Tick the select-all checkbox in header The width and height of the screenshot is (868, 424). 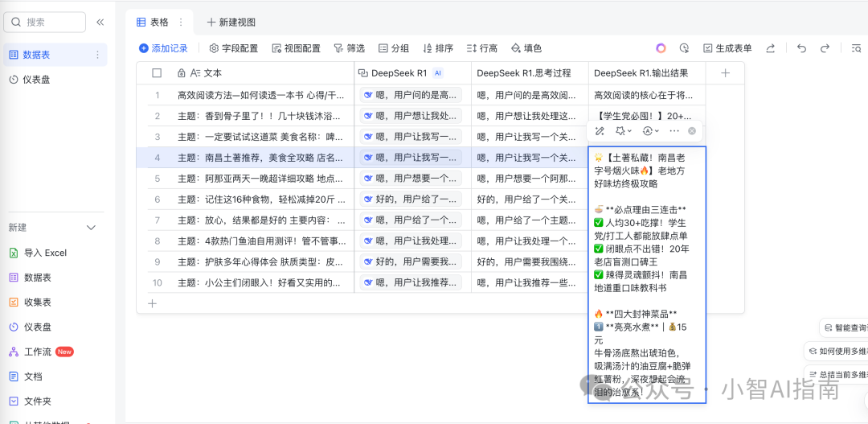click(157, 73)
